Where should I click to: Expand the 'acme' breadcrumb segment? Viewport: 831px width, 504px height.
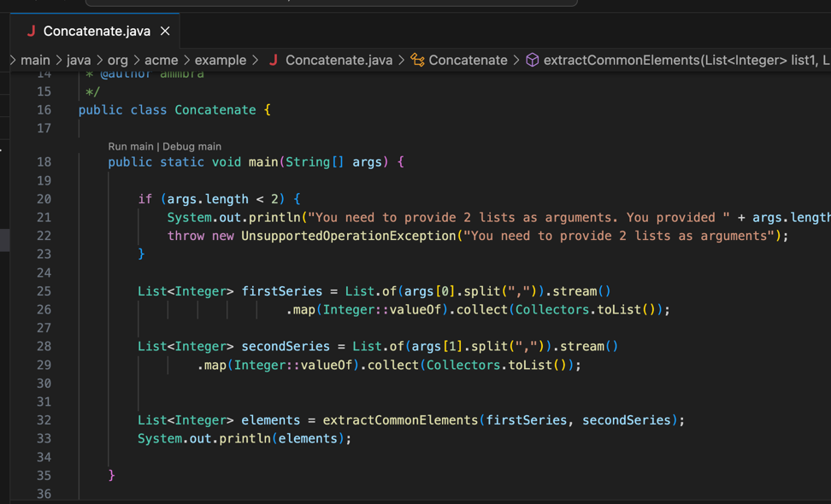click(161, 60)
